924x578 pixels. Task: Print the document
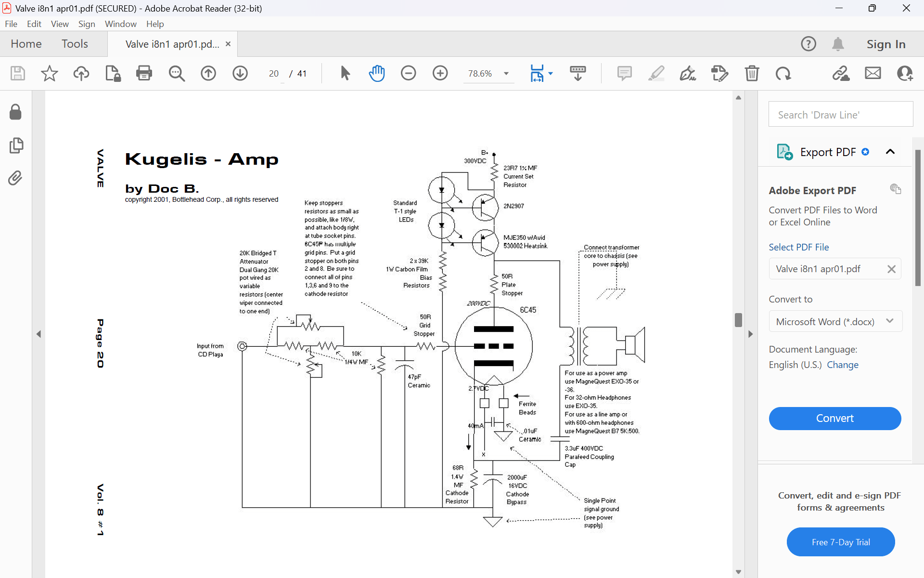click(x=144, y=73)
